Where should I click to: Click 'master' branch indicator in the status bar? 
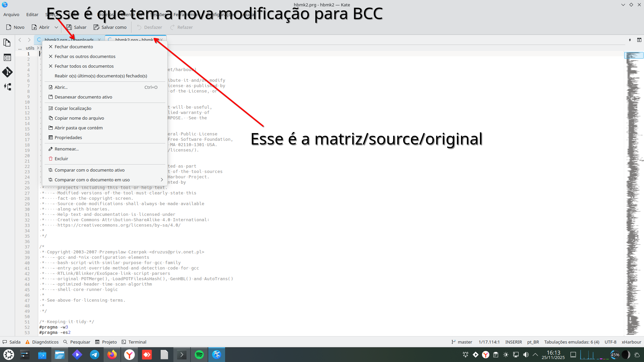pos(465,342)
